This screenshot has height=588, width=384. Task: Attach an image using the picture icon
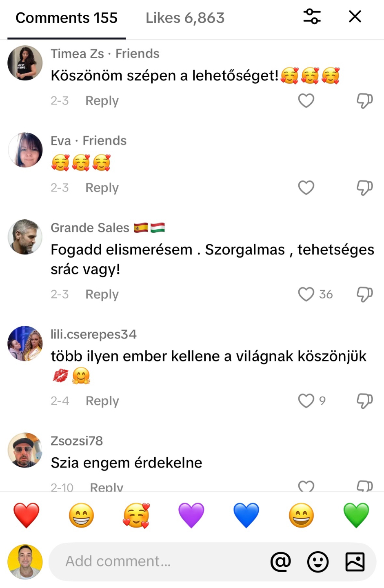click(x=355, y=562)
